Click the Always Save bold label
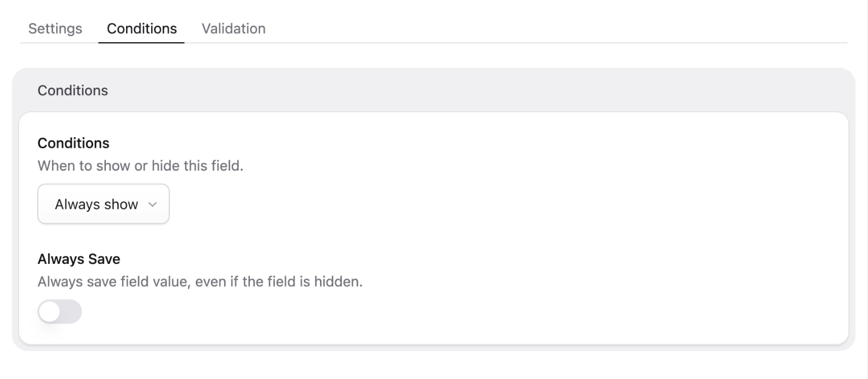The image size is (868, 379). (78, 259)
